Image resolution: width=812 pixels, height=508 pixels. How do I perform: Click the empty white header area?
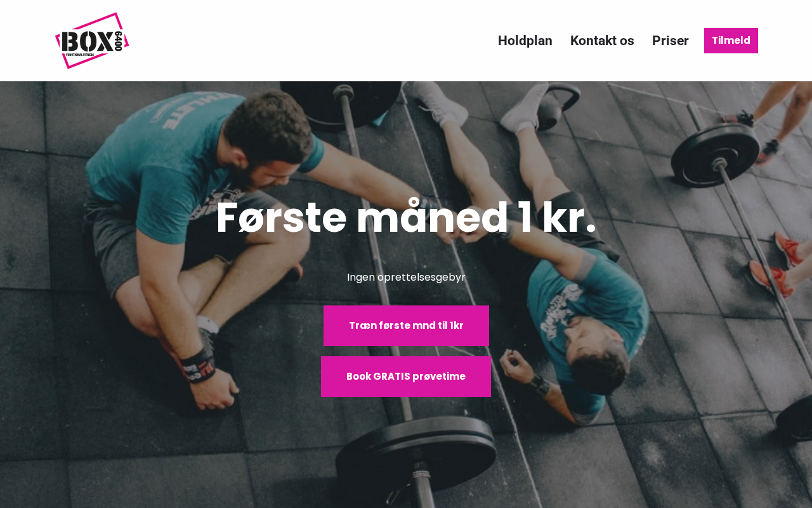click(304, 41)
